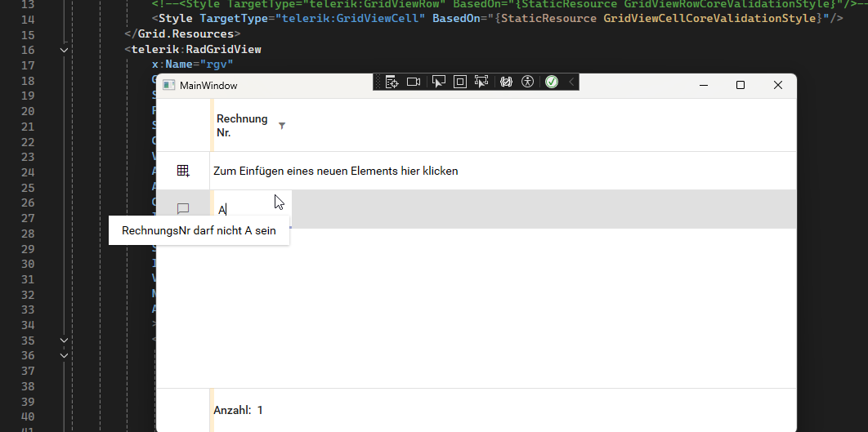Click the MainWindow app icon in title bar
Image resolution: width=868 pixels, height=432 pixels.
169,85
